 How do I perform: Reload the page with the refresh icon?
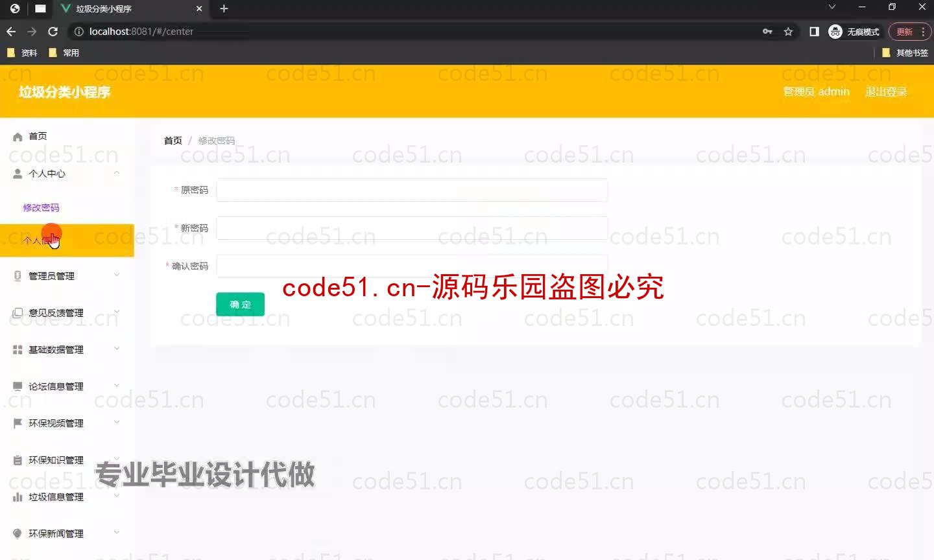coord(53,31)
